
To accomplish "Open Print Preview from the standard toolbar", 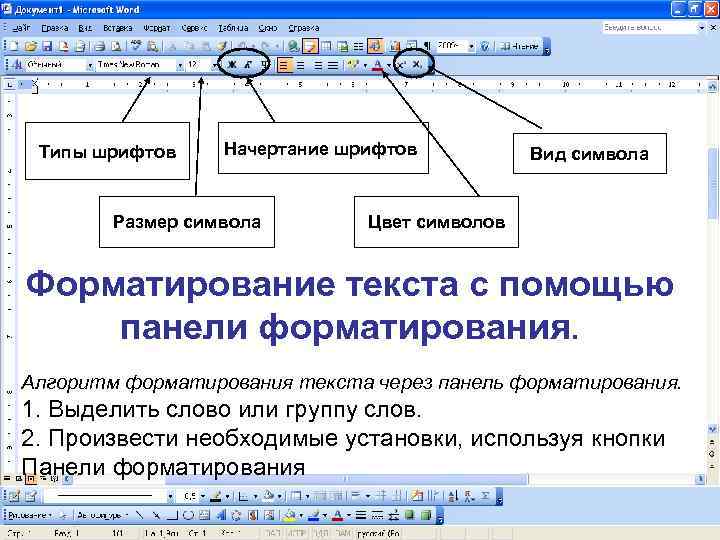I will [x=117, y=46].
